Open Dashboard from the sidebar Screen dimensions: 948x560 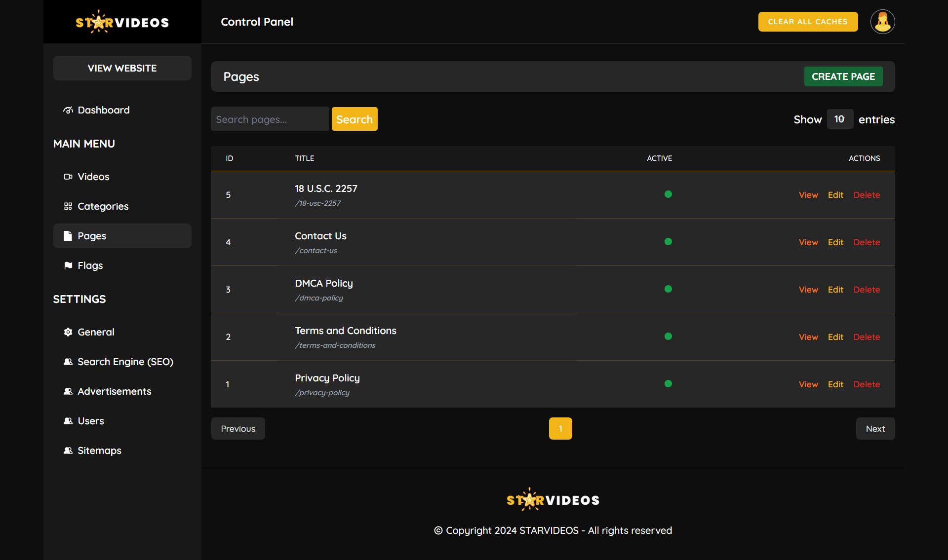(x=103, y=110)
